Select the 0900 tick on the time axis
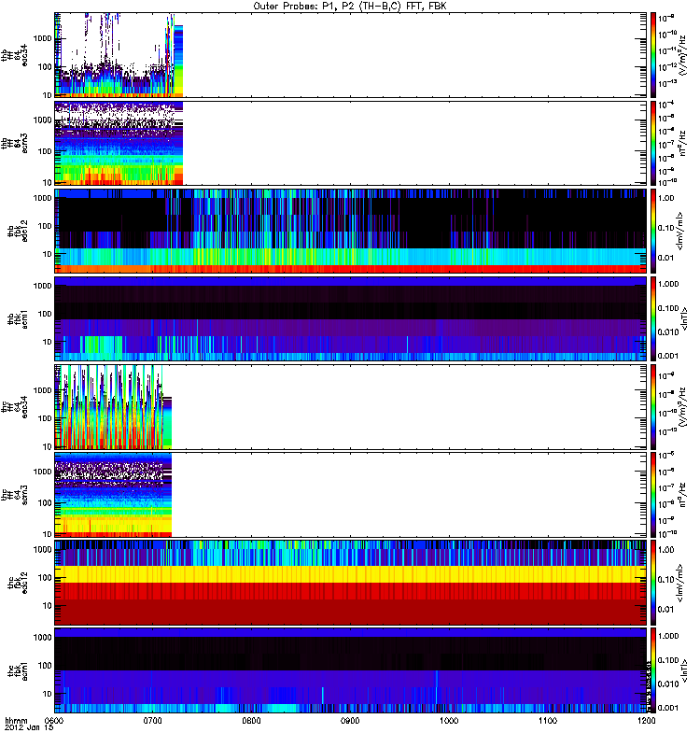 coord(350,722)
